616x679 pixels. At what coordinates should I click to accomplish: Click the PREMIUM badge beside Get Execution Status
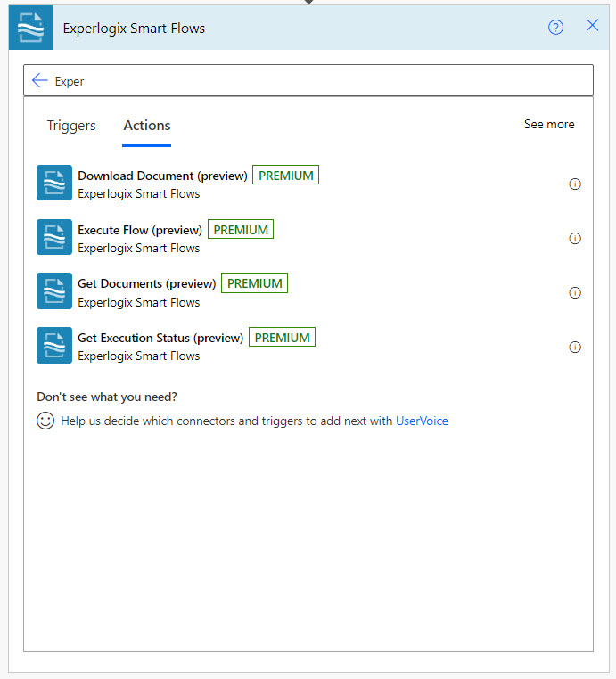pyautogui.click(x=282, y=338)
